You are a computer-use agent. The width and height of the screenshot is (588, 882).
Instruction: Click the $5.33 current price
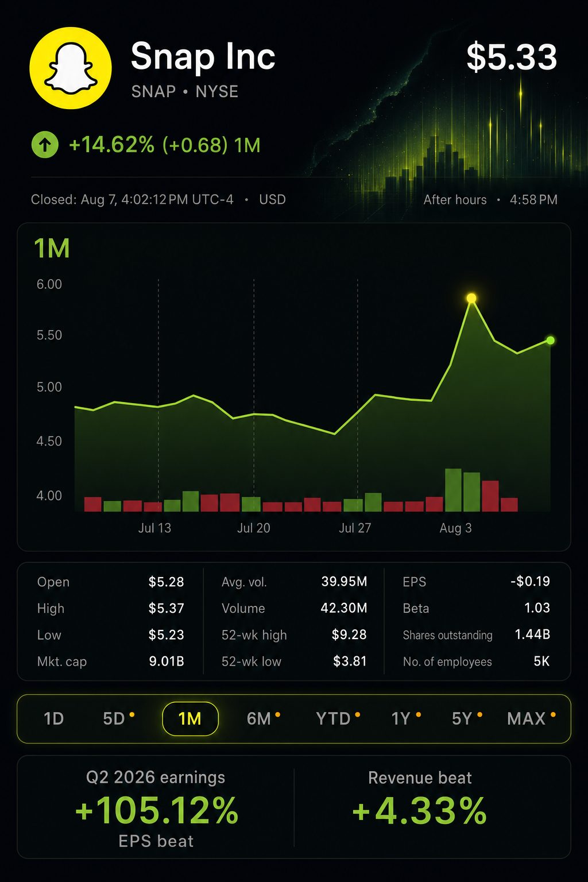512,57
